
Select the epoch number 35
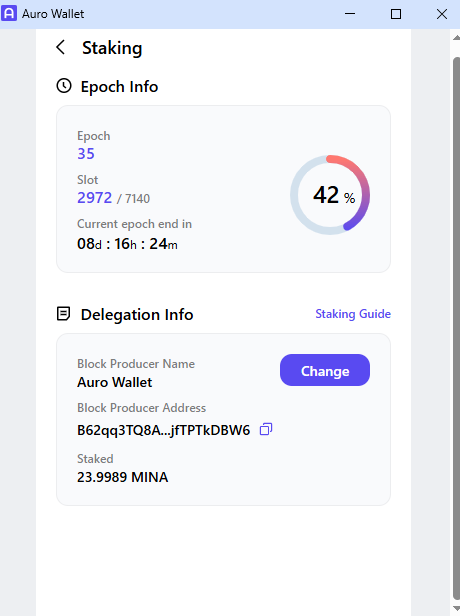(86, 153)
